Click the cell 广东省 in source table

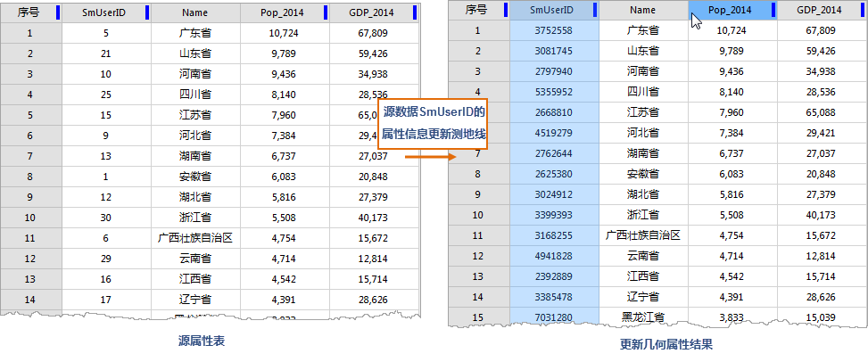click(x=194, y=33)
